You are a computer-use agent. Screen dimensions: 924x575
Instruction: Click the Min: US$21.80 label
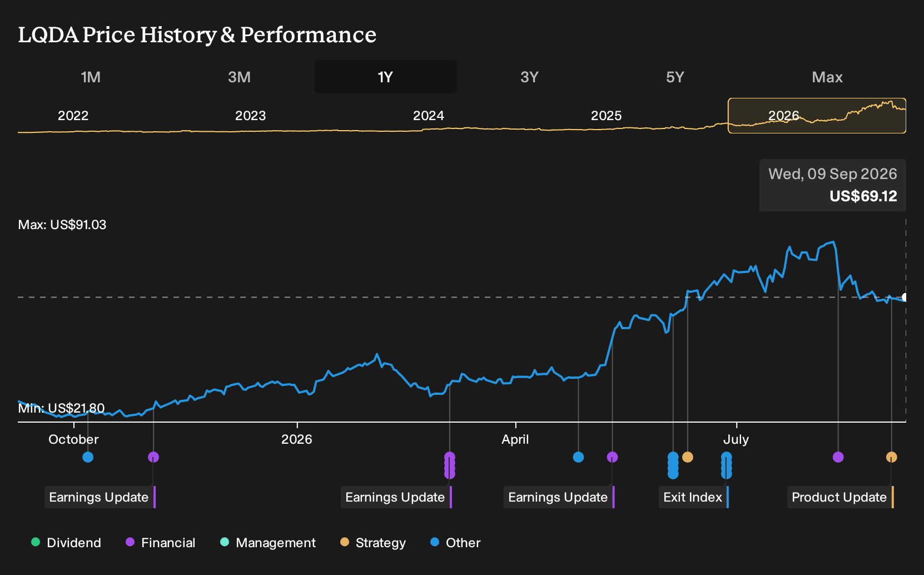coord(61,408)
